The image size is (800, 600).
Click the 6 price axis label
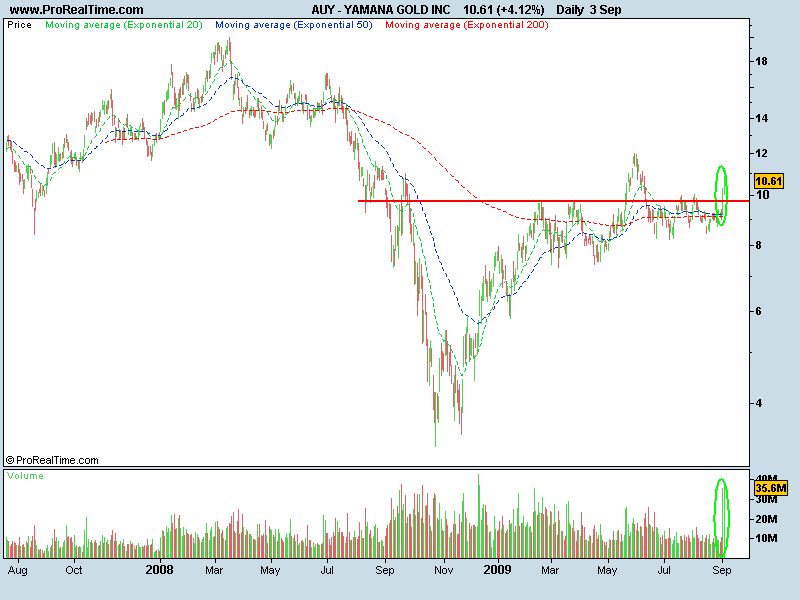(x=758, y=311)
